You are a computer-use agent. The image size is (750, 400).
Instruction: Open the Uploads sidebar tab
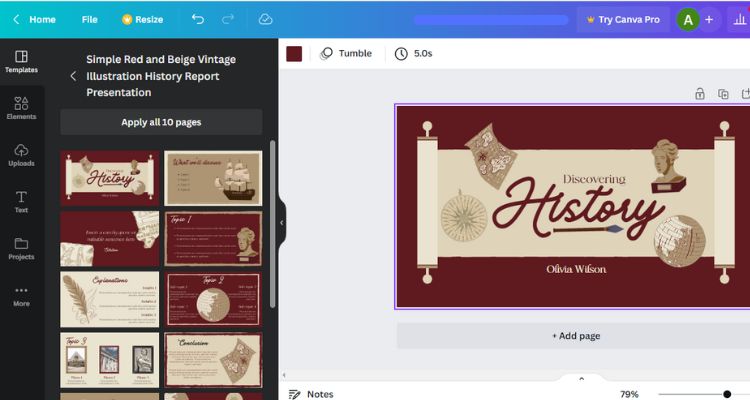tap(21, 155)
